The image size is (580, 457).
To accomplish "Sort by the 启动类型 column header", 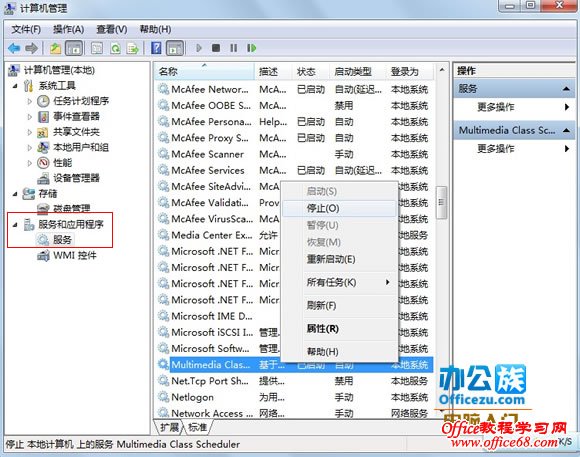I will pos(358,71).
